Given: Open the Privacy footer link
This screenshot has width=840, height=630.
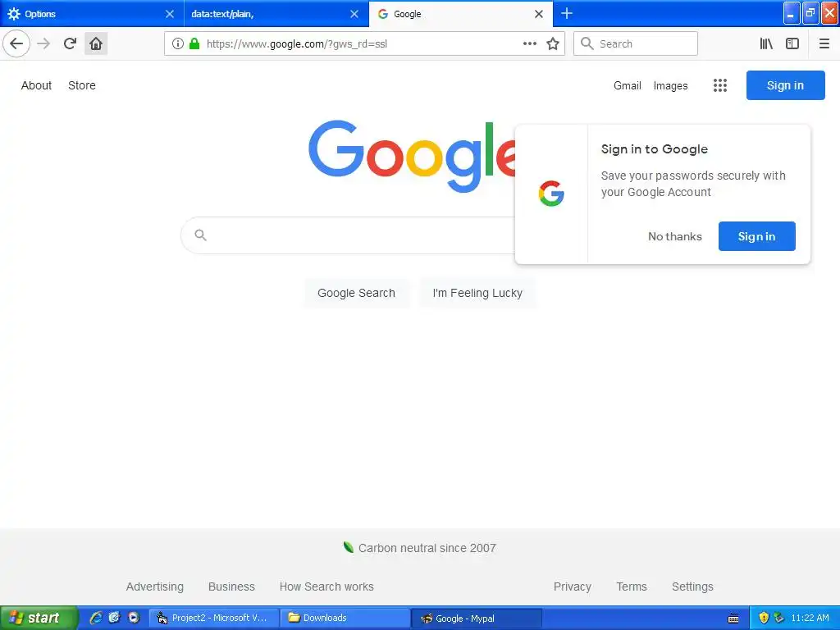Looking at the screenshot, I should 572,587.
